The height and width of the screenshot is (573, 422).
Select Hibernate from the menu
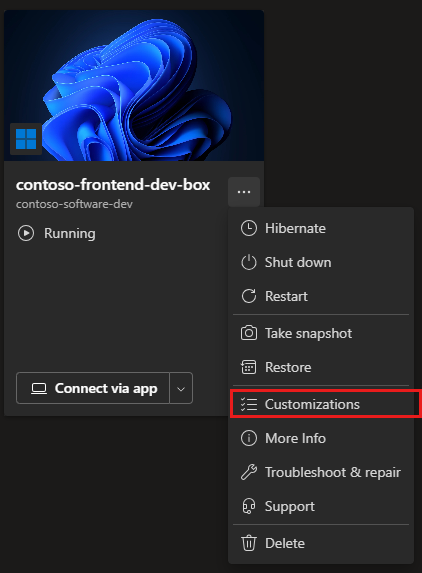pos(321,228)
